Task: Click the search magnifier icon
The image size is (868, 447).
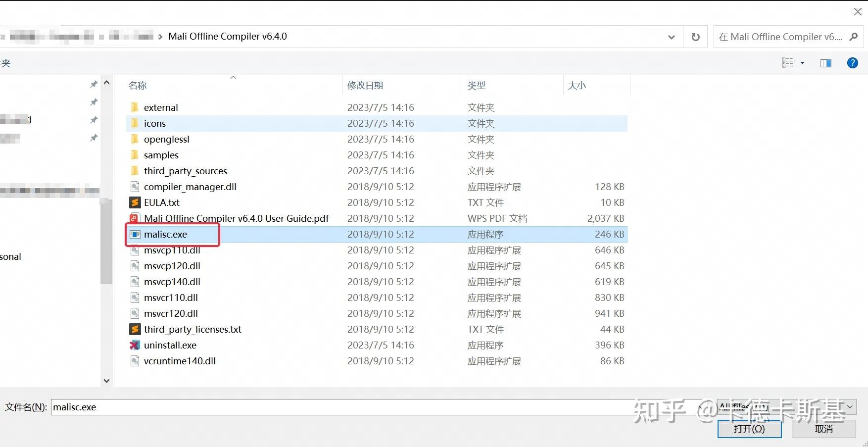Action: [x=853, y=37]
